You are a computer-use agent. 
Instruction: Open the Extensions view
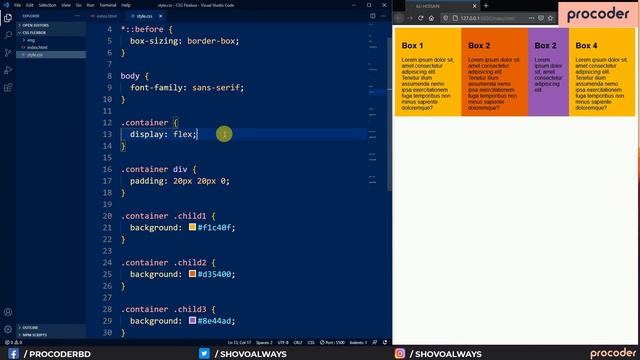(x=8, y=87)
